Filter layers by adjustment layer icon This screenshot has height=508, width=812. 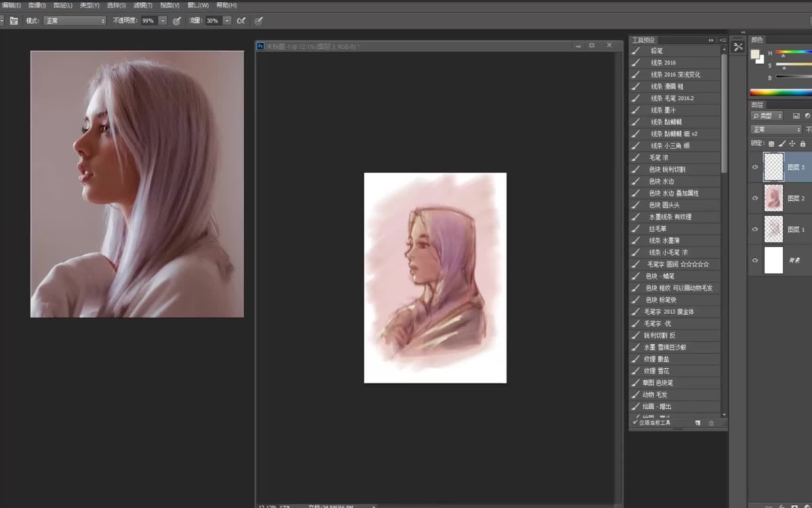pos(807,116)
